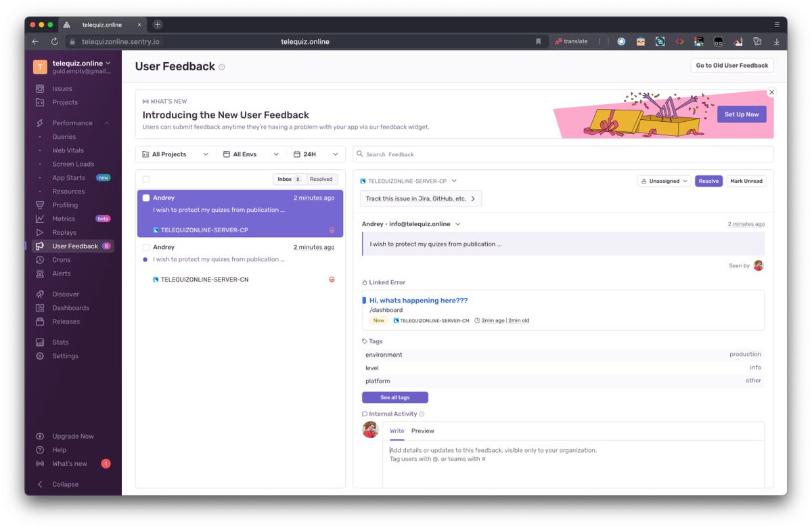812x528 pixels.
Task: Open Resources under Performance
Action: click(68, 192)
